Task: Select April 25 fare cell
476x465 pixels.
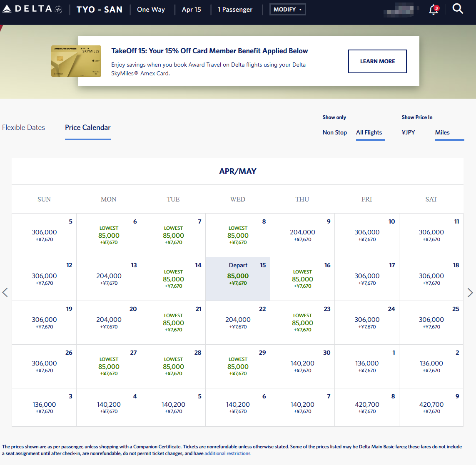Action: point(431,323)
